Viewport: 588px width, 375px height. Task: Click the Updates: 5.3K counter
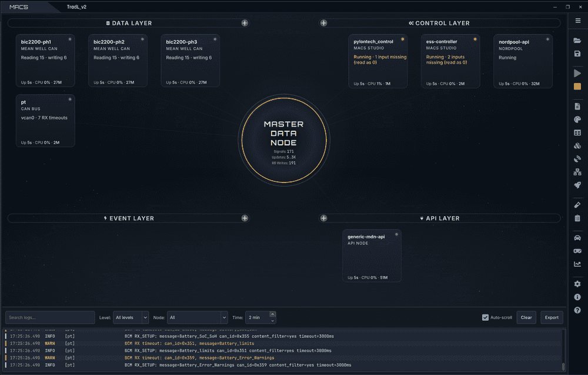click(284, 157)
